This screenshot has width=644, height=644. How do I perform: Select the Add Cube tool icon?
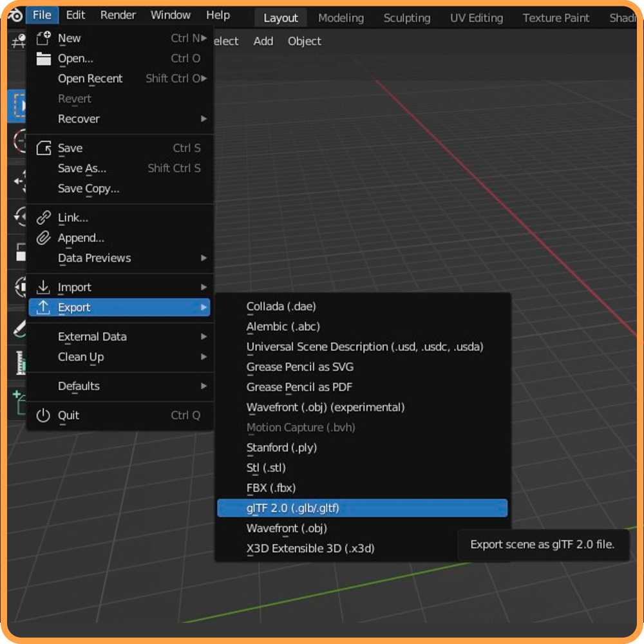19,402
